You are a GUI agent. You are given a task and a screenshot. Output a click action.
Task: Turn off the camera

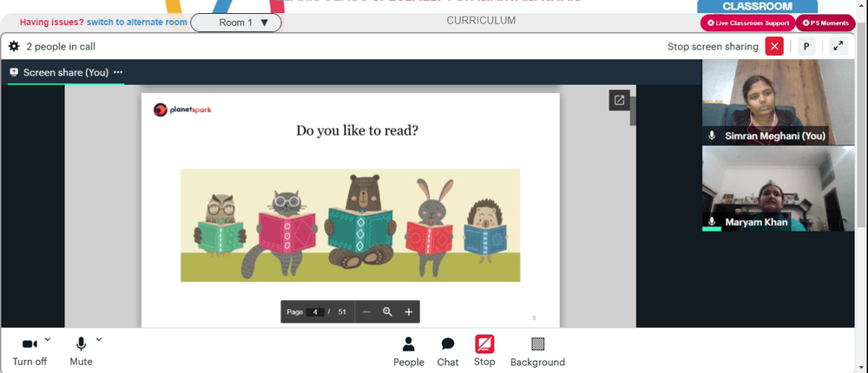(30, 352)
